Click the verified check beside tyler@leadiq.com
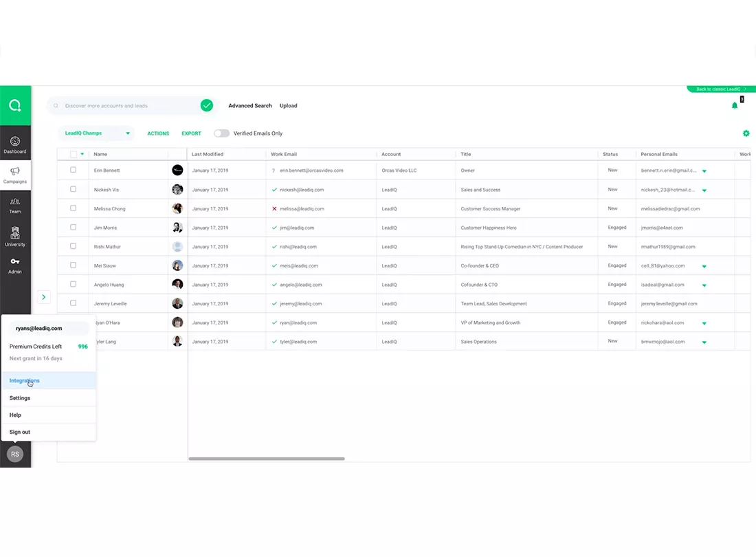This screenshot has width=756, height=557. coord(274,342)
